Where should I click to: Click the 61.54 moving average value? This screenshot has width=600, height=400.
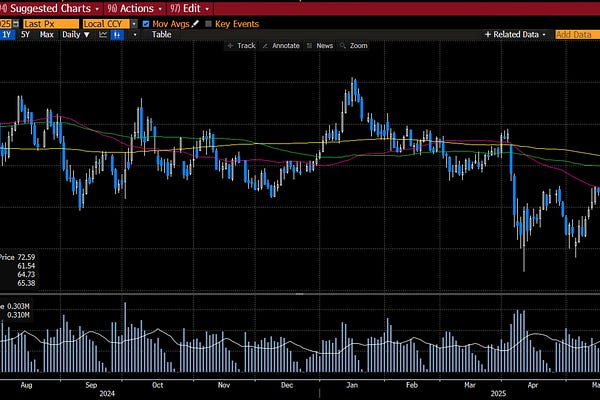click(26, 266)
